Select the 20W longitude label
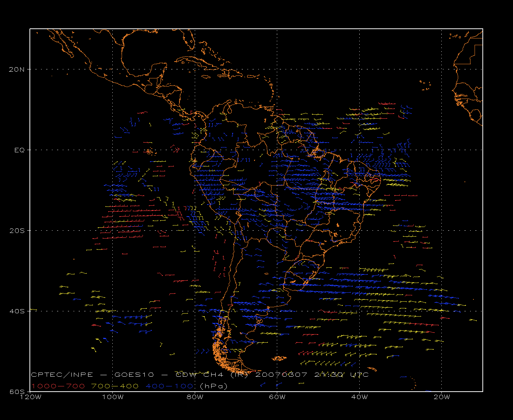This screenshot has height=420, width=513. pos(442,397)
